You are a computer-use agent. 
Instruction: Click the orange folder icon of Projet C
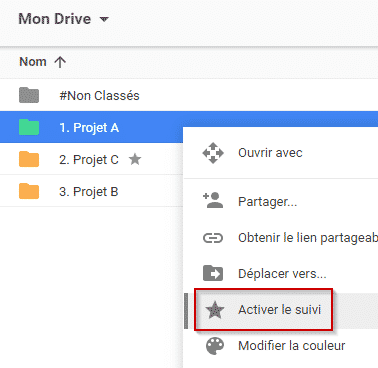(x=29, y=159)
